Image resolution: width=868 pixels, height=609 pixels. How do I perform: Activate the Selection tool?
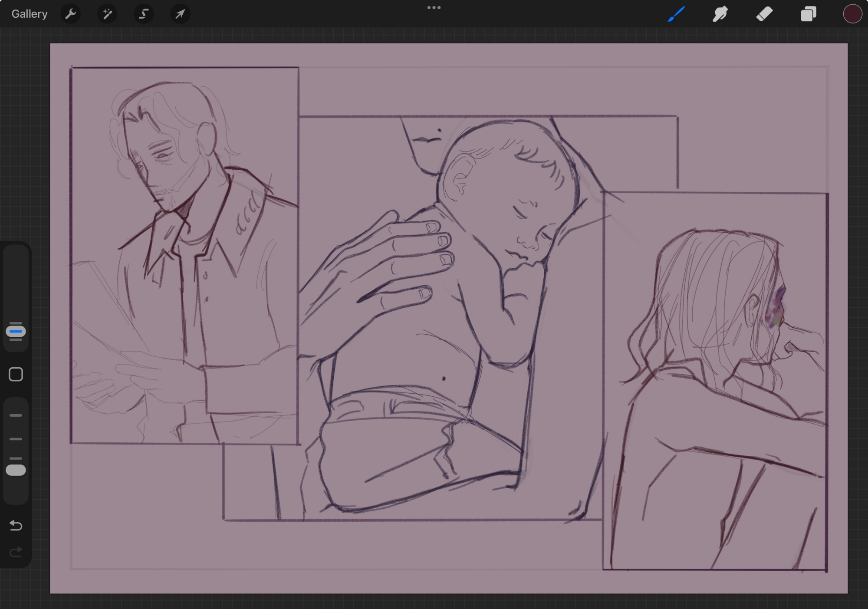tap(144, 14)
